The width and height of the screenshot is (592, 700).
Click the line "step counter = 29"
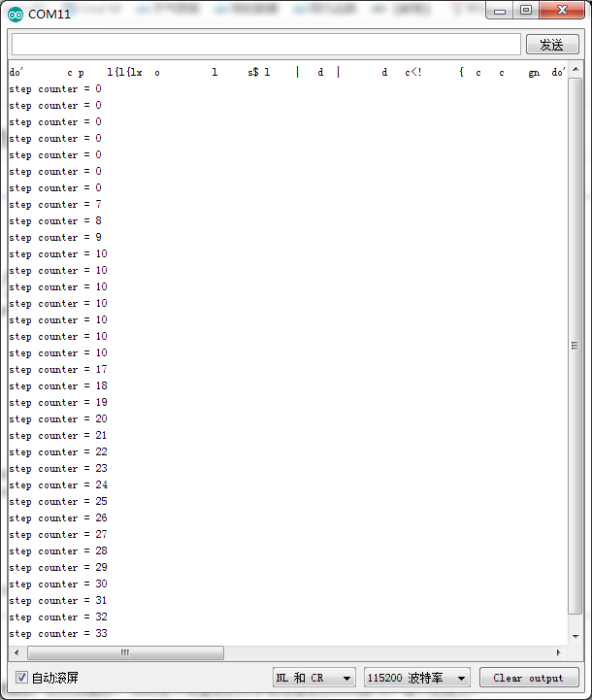pyautogui.click(x=58, y=568)
